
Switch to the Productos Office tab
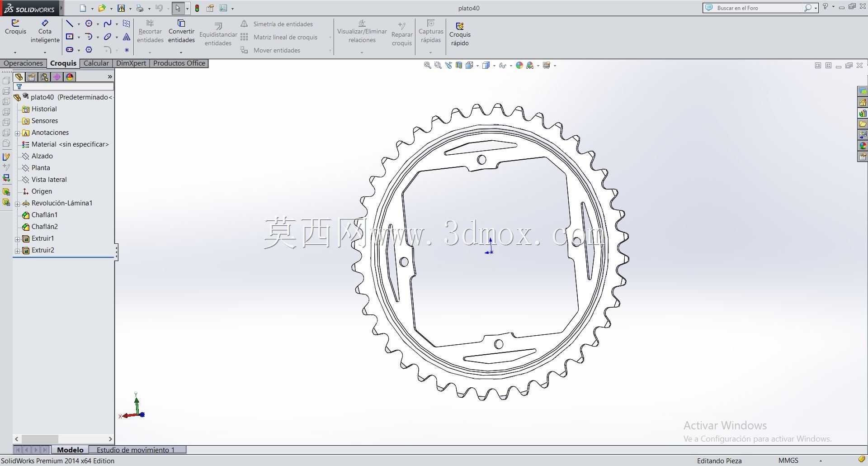[x=179, y=63]
